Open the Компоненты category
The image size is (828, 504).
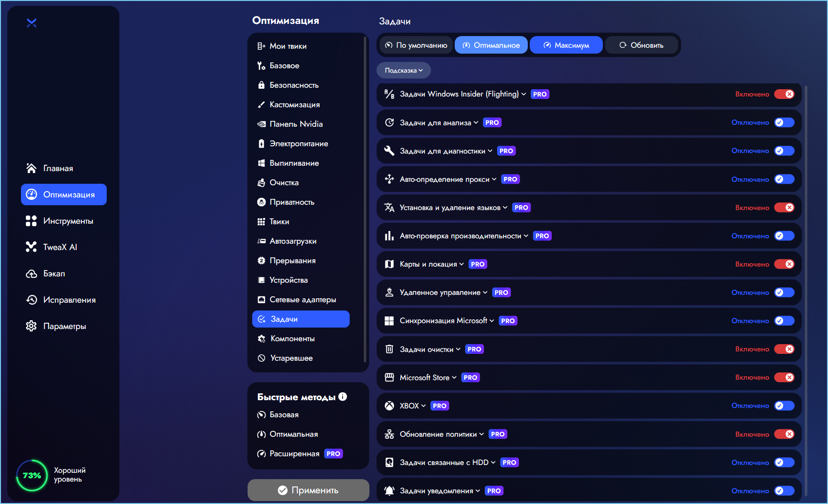point(301,338)
